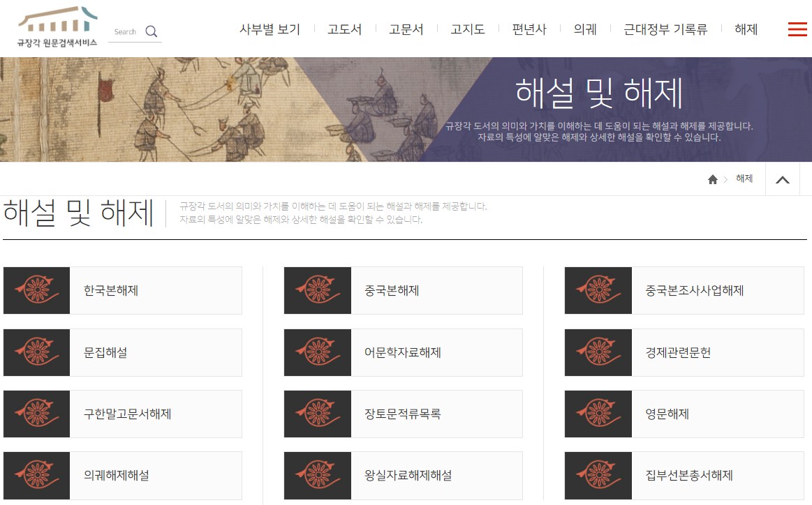Click the emblem icon beside 경제관련문헌
Viewport: 812px width, 505px height.
click(x=598, y=352)
